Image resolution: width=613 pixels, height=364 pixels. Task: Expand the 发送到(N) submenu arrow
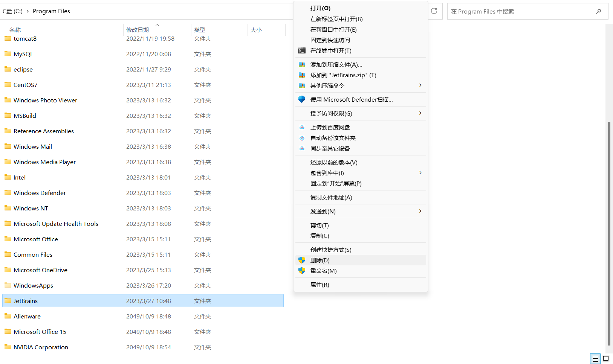point(420,211)
